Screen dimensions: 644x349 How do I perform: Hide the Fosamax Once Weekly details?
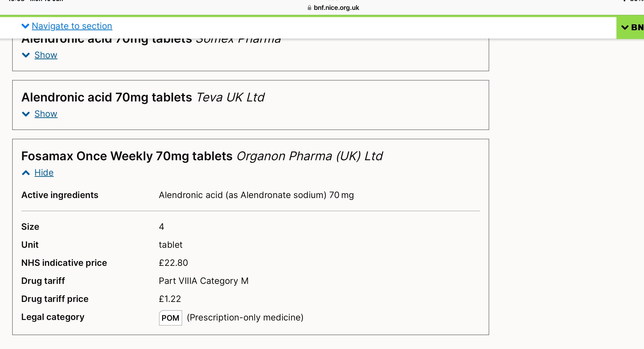click(x=44, y=173)
